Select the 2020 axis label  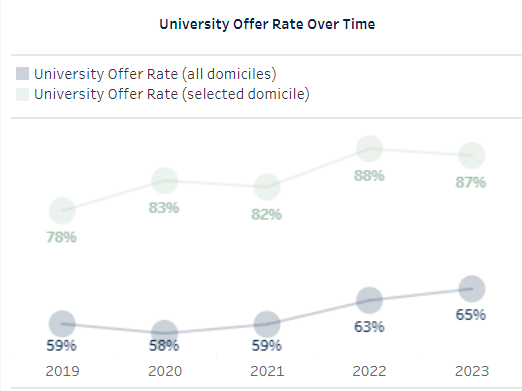(x=165, y=371)
